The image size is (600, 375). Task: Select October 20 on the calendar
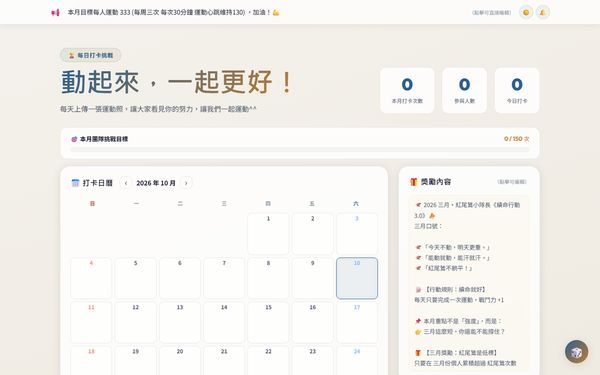point(180,361)
